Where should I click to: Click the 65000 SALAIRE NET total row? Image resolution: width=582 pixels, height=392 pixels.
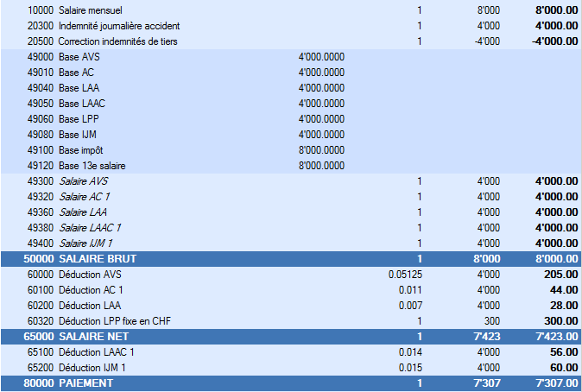[x=291, y=337]
